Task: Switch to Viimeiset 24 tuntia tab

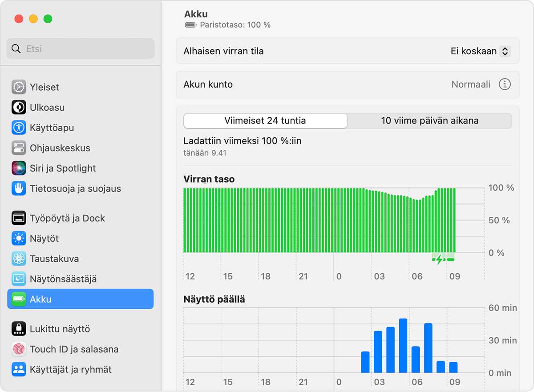Action: pyautogui.click(x=265, y=120)
